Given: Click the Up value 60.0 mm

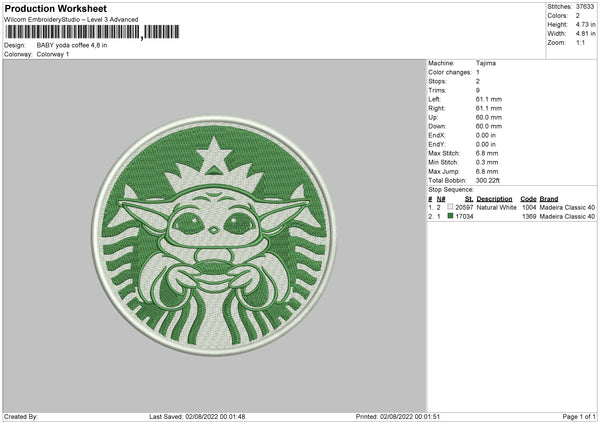Looking at the screenshot, I should tap(489, 117).
